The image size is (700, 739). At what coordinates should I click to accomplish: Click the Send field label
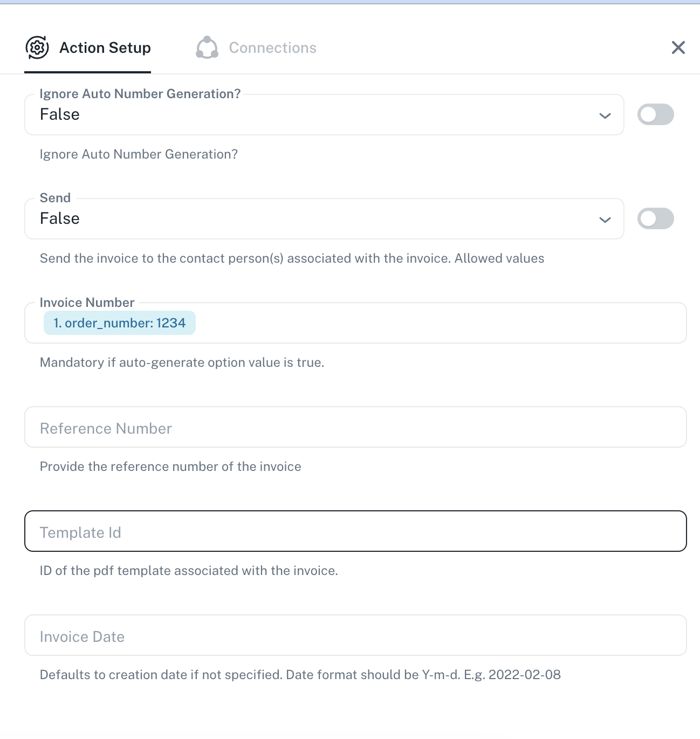pos(55,198)
